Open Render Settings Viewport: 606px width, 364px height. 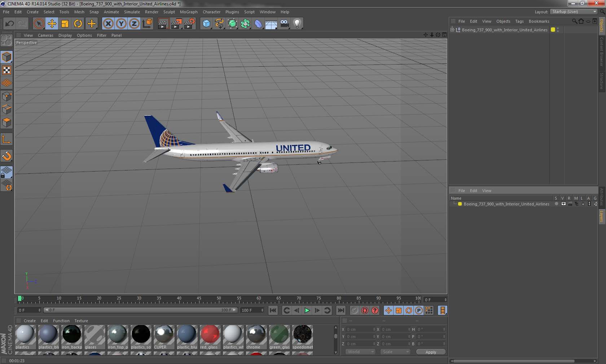[x=190, y=24]
